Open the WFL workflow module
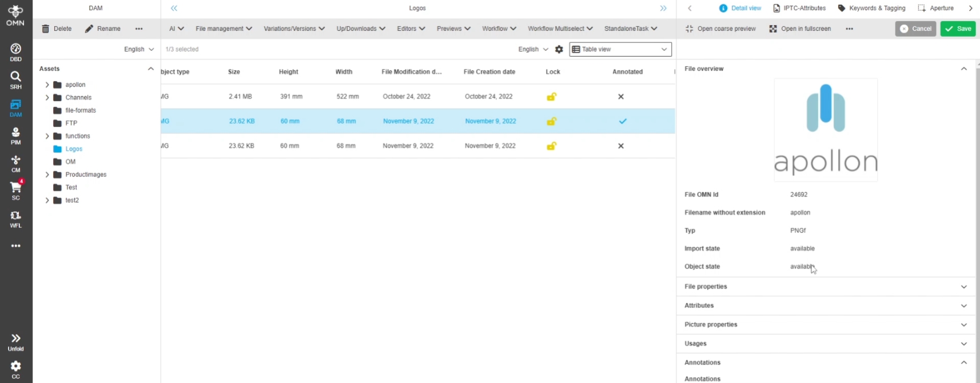 (15, 219)
